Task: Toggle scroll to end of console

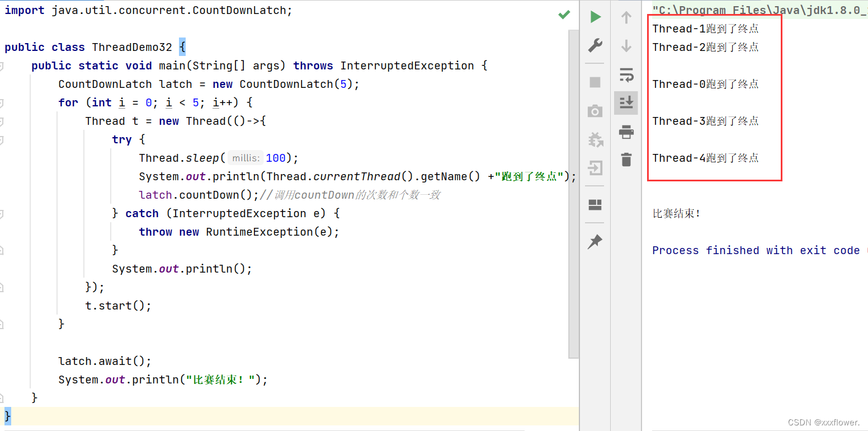Action: [626, 103]
